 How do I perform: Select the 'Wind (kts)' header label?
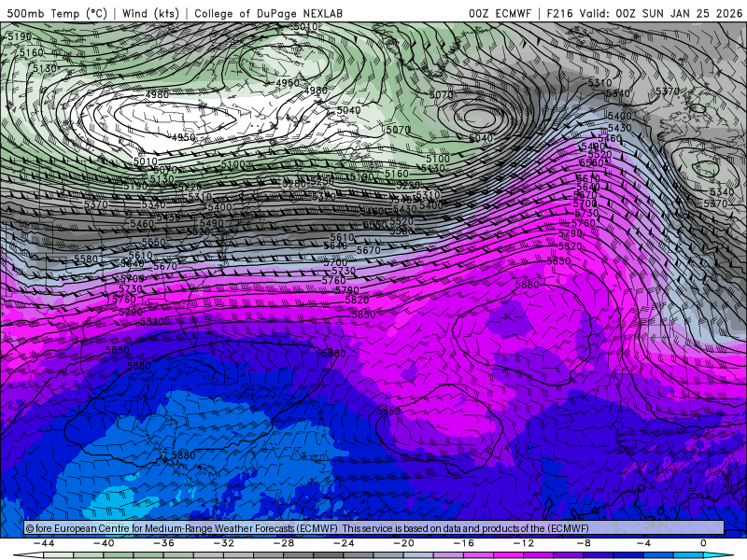(150, 13)
